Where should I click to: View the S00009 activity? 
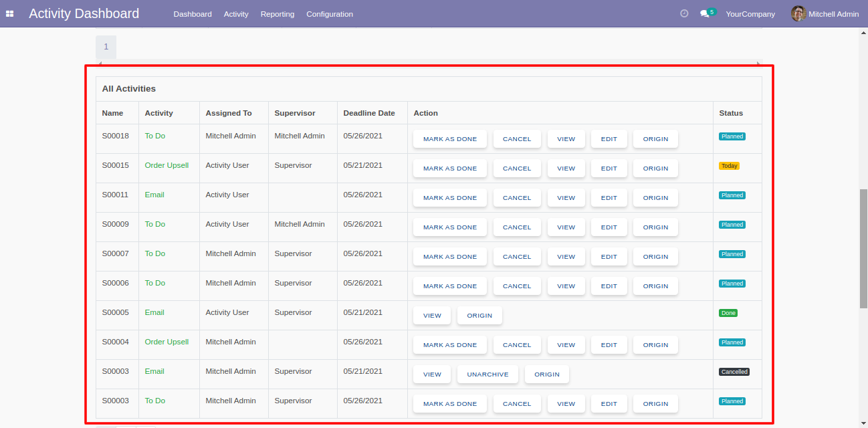tap(566, 227)
